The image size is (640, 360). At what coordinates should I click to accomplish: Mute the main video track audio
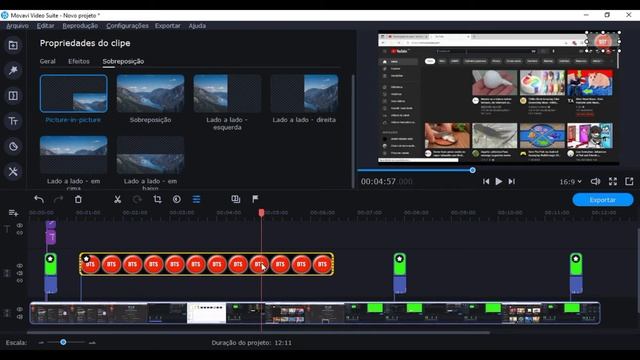click(x=20, y=317)
